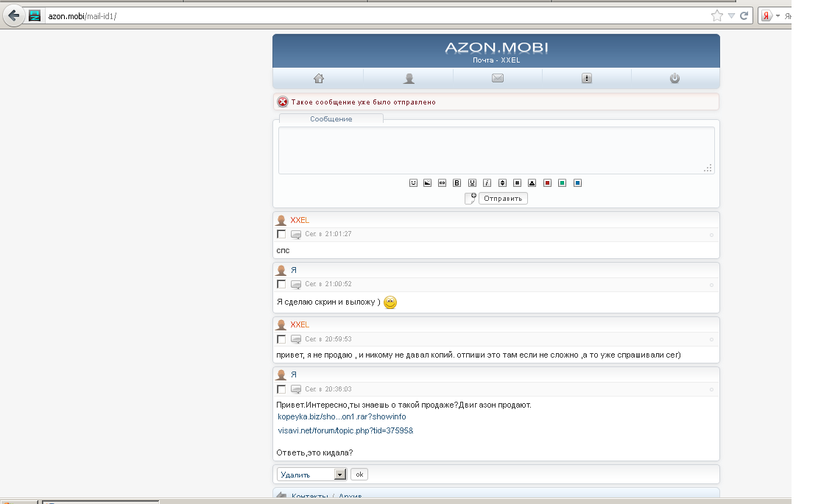Open the address bar history dropdown arrow
The height and width of the screenshot is (504, 821).
click(731, 15)
